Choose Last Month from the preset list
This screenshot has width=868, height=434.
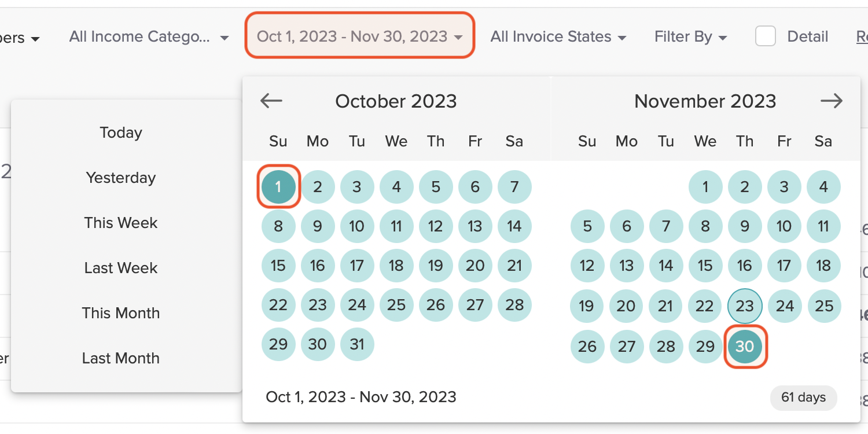point(120,358)
